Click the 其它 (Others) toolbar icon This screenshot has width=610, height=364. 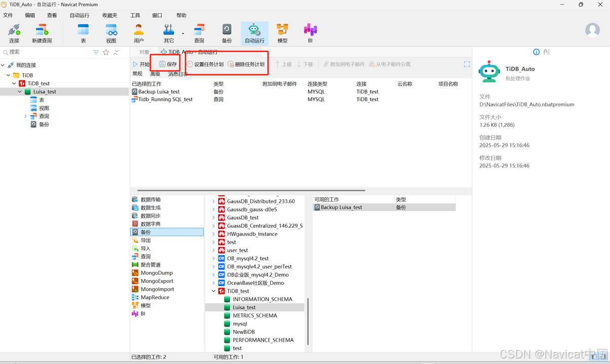pos(169,33)
